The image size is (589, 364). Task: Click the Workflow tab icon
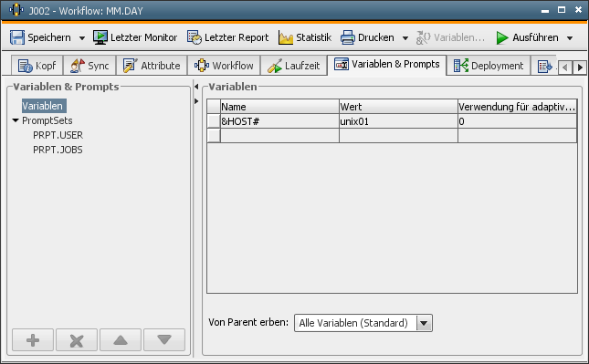(202, 66)
